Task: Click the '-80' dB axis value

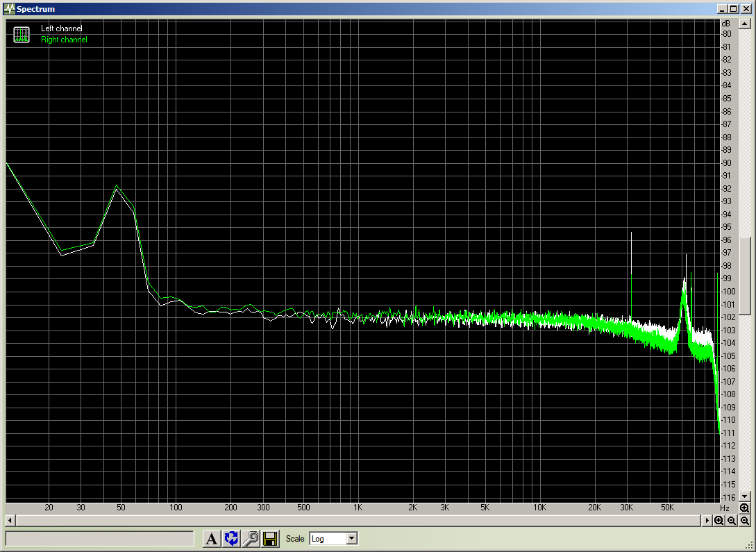Action: coord(726,34)
